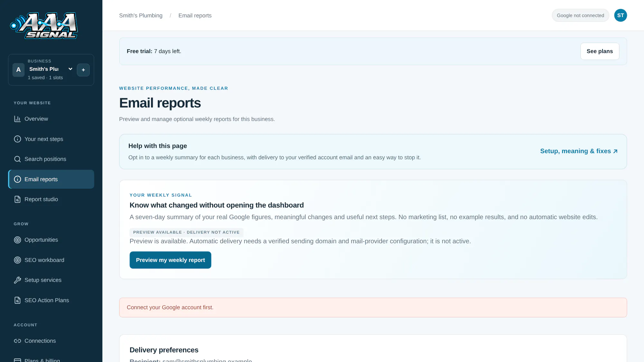
Task: Go to Setup services
Action: coord(51,280)
